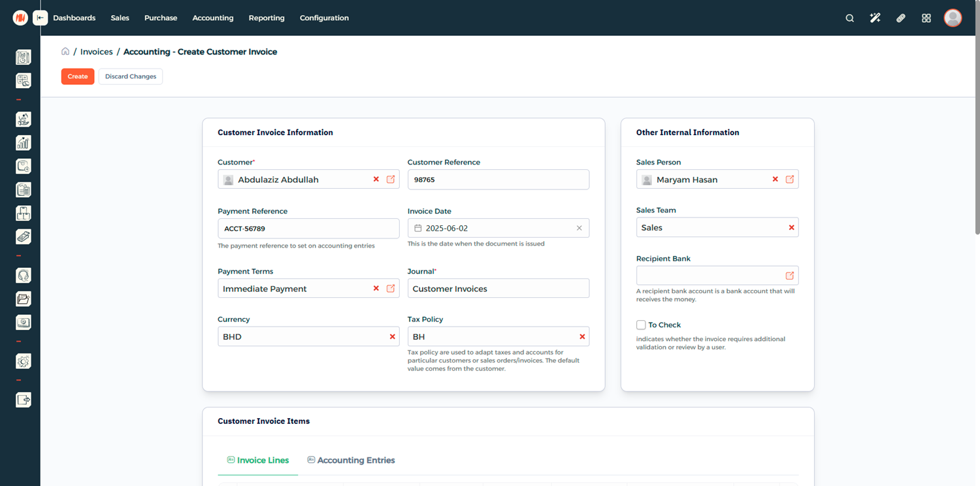
Task: Open the Journal dropdown field
Action: tap(498, 289)
